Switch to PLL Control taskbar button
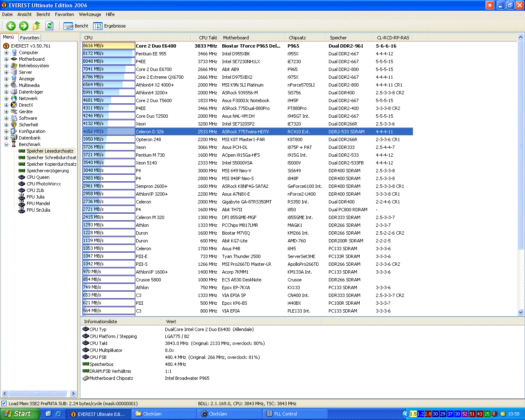525x420 pixels. (x=295, y=414)
